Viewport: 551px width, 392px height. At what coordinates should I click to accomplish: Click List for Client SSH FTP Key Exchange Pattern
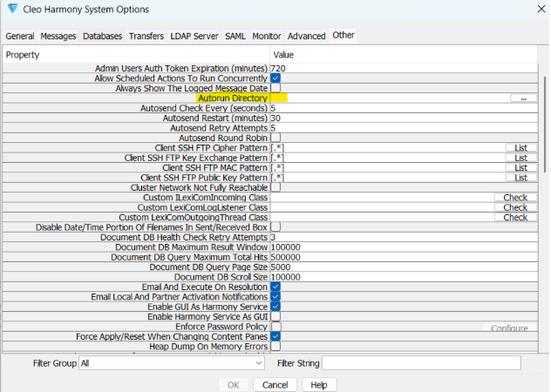(521, 158)
